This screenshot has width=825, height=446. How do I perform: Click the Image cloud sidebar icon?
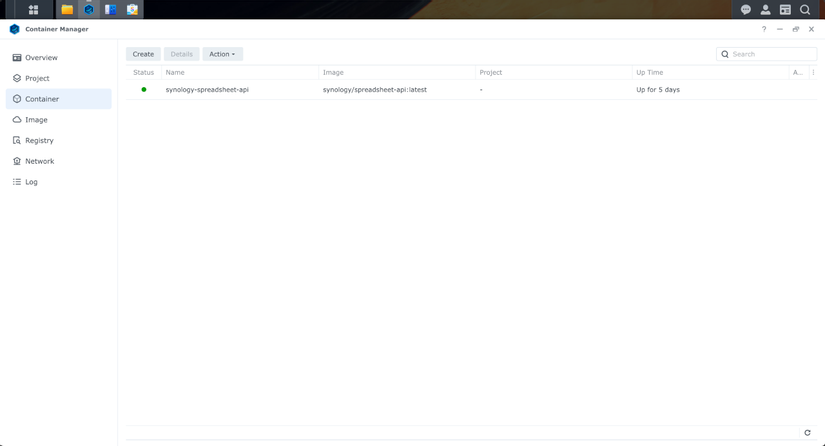[17, 120]
